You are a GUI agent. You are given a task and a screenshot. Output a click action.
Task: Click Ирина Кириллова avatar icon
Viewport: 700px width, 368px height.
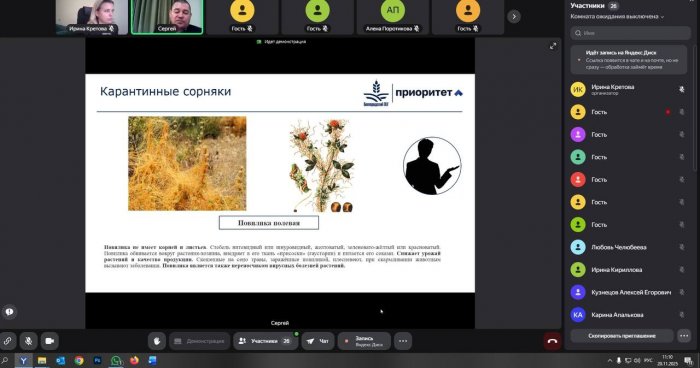coord(578,270)
